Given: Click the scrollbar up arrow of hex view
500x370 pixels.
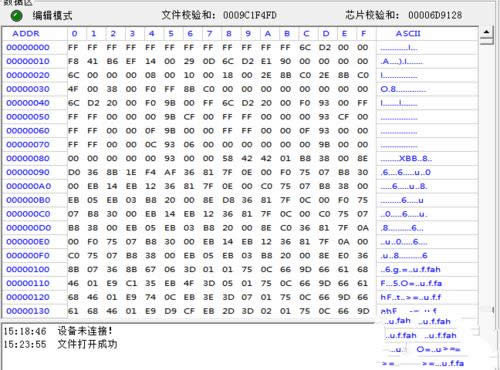Looking at the screenshot, I should (x=486, y=32).
